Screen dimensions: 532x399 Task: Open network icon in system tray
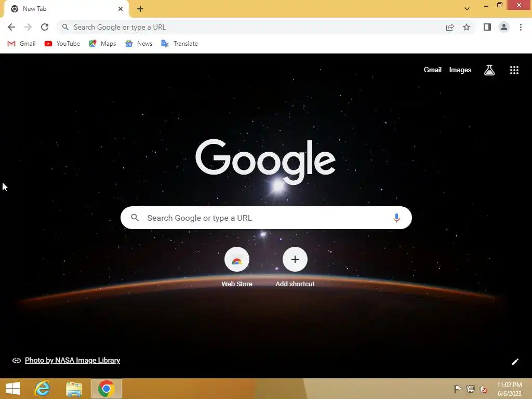[471, 389]
